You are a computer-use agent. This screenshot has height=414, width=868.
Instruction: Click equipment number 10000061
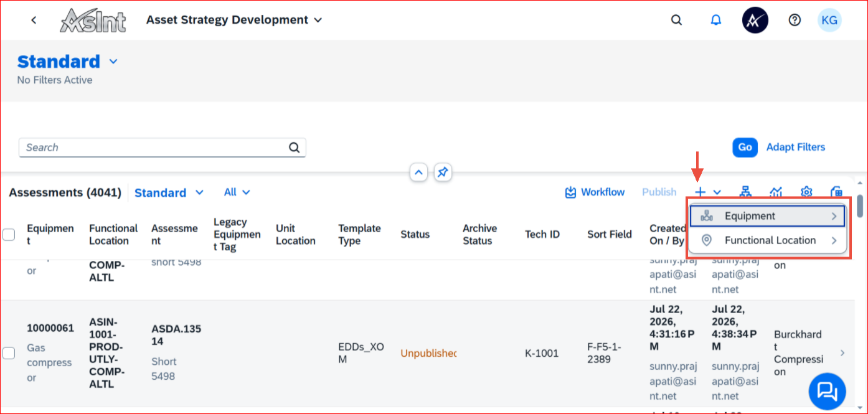[x=50, y=328]
